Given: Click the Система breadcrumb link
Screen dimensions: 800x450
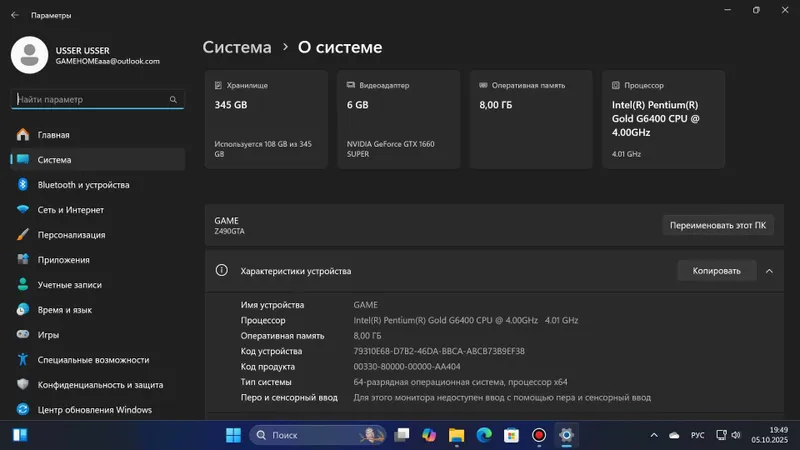Looking at the screenshot, I should pyautogui.click(x=237, y=47).
